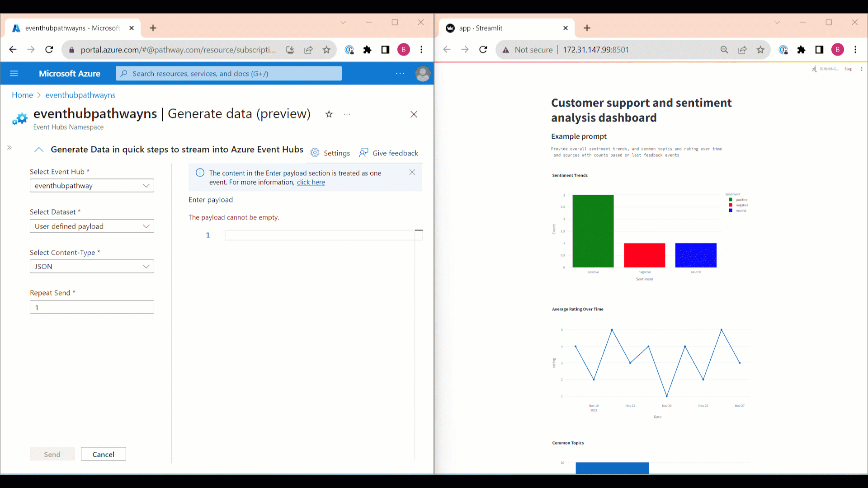Viewport: 868px width, 488px height.
Task: Open tab search chevron in Streamlit window
Action: pyautogui.click(x=777, y=22)
